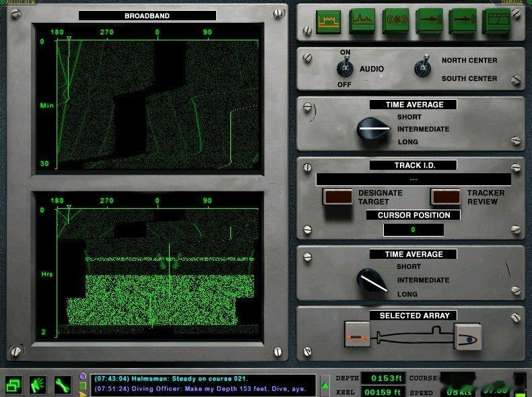
Task: Turn the upper Time Average knob
Action: point(372,129)
